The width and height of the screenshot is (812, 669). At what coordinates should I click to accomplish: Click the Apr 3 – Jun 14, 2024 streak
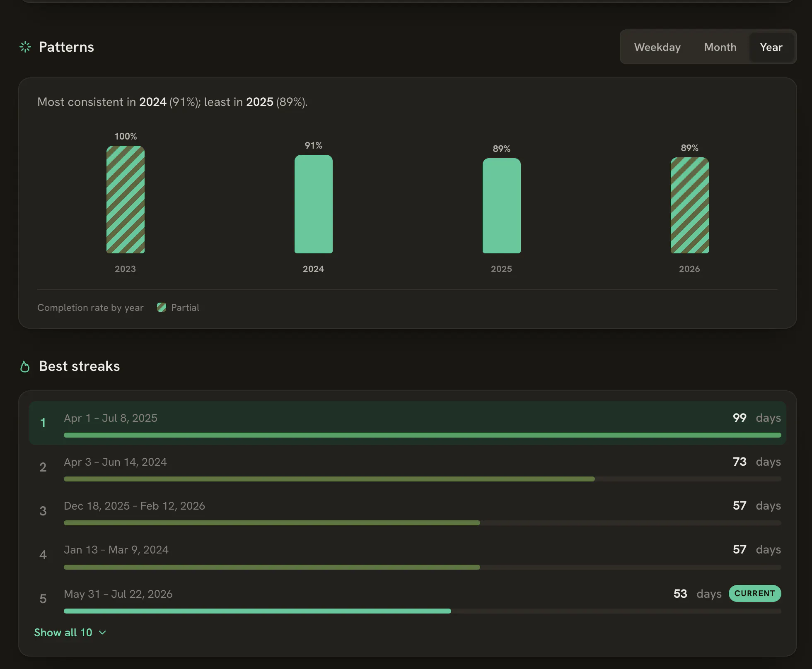pos(408,467)
